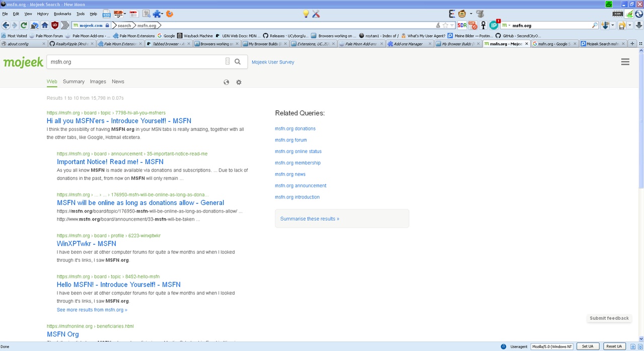
Task: Click the 'Most Visited' bookmarks folder
Action: coord(14,36)
